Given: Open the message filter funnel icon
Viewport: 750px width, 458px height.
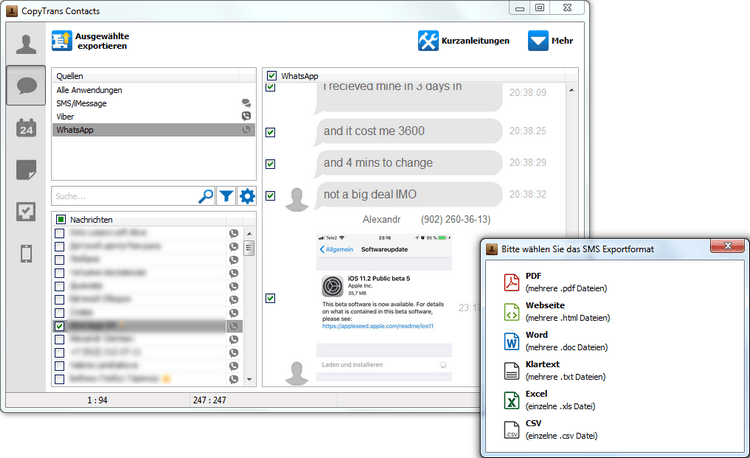Looking at the screenshot, I should (226, 196).
